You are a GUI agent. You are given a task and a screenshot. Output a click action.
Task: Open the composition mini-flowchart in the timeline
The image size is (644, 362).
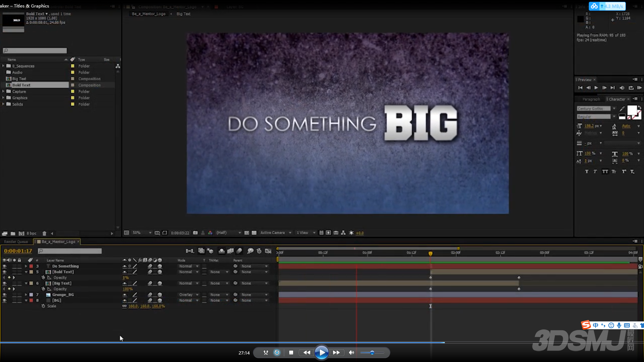tap(190, 251)
